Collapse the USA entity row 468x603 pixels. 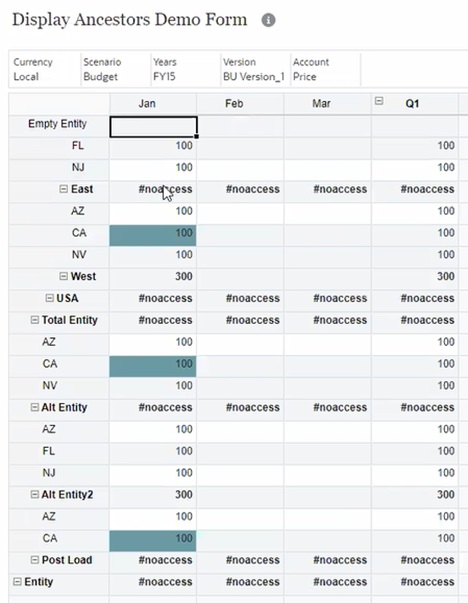pos(49,298)
